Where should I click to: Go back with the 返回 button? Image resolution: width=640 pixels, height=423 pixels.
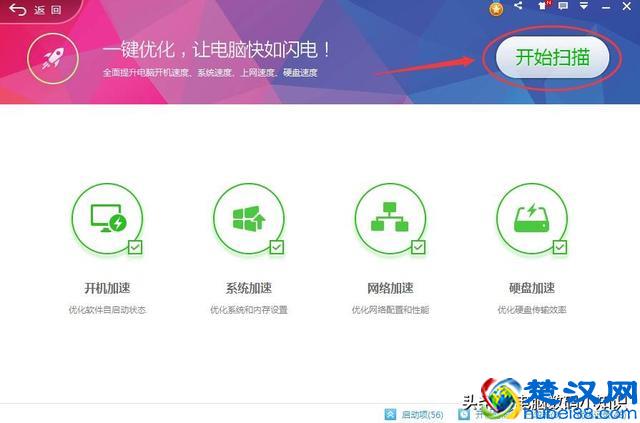[35, 10]
